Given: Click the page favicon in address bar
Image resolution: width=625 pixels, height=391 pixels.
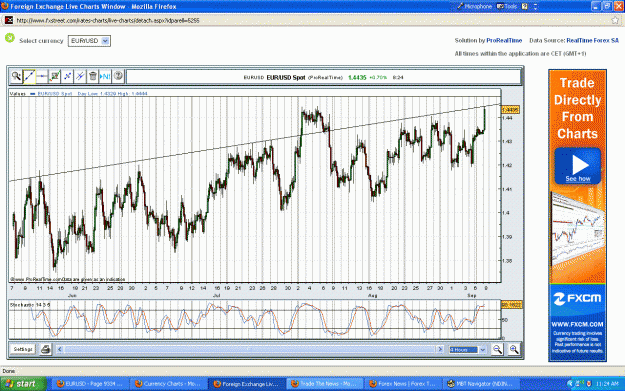Looking at the screenshot, I should [9, 20].
